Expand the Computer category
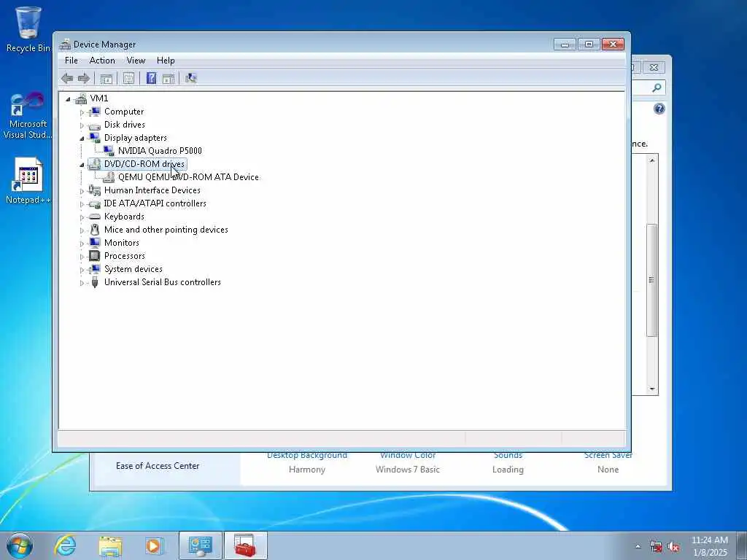Image resolution: width=747 pixels, height=560 pixels. (82, 112)
